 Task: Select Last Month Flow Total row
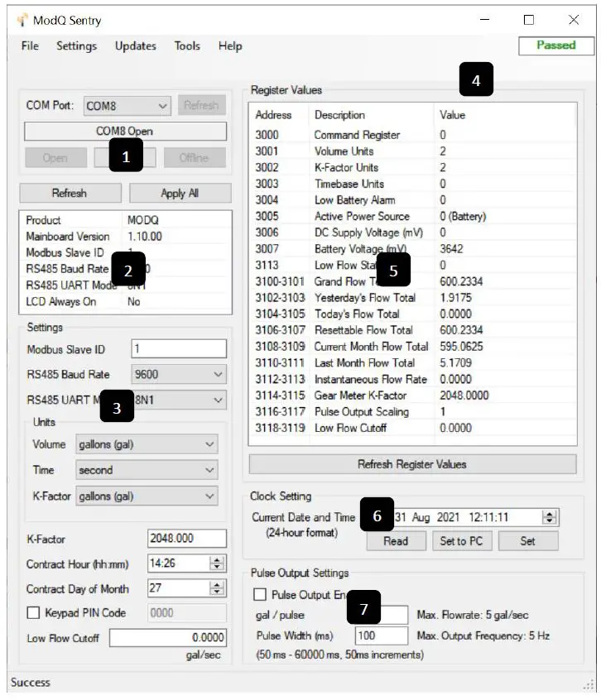pos(412,363)
